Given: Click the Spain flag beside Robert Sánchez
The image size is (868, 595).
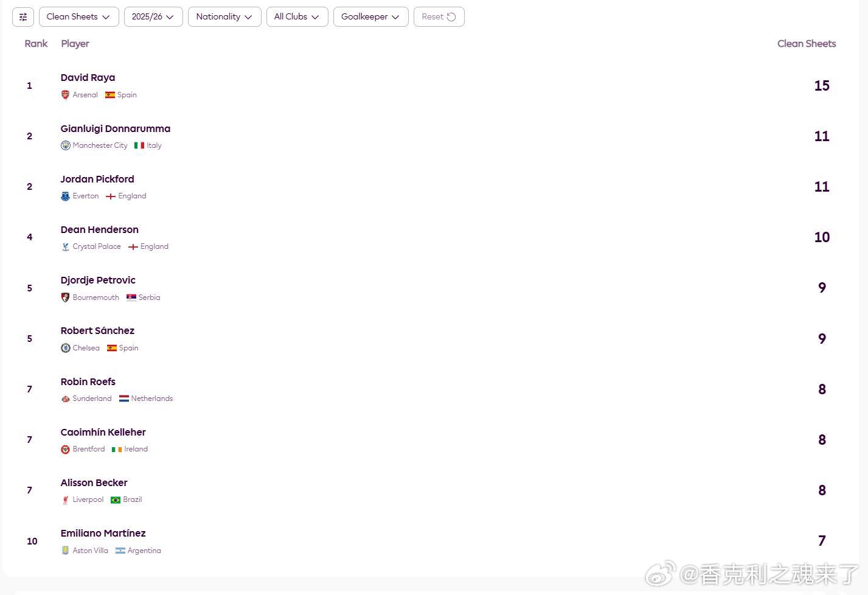Looking at the screenshot, I should (112, 348).
